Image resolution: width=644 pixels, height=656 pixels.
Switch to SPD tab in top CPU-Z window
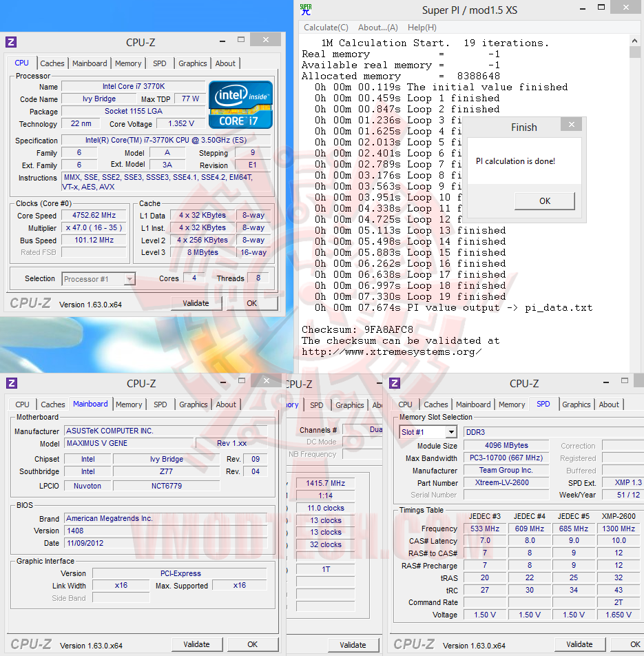pyautogui.click(x=159, y=63)
